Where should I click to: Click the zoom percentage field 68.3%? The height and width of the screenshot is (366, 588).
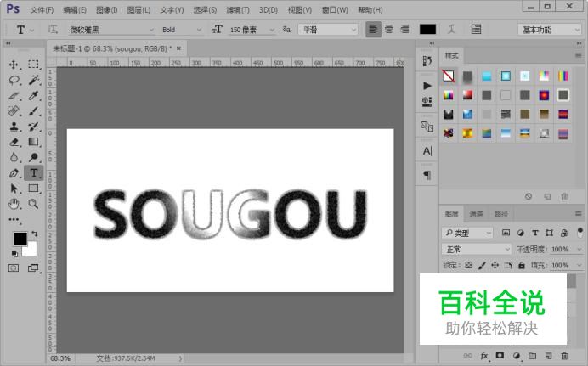coord(60,358)
